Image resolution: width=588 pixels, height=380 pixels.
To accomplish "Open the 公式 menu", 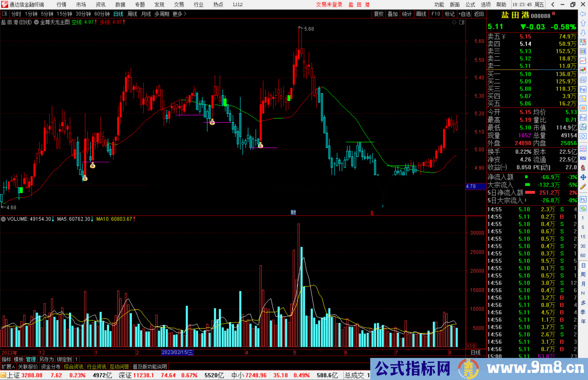I will pyautogui.click(x=470, y=5).
